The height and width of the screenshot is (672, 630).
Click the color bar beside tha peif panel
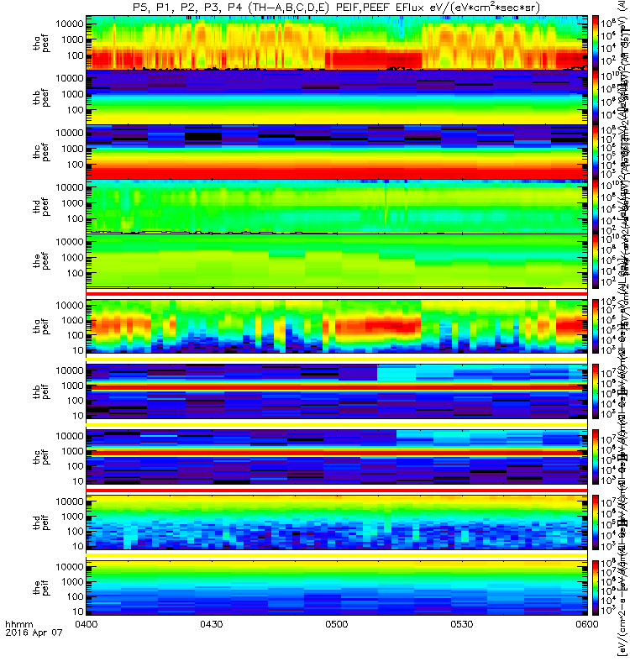[x=596, y=326]
